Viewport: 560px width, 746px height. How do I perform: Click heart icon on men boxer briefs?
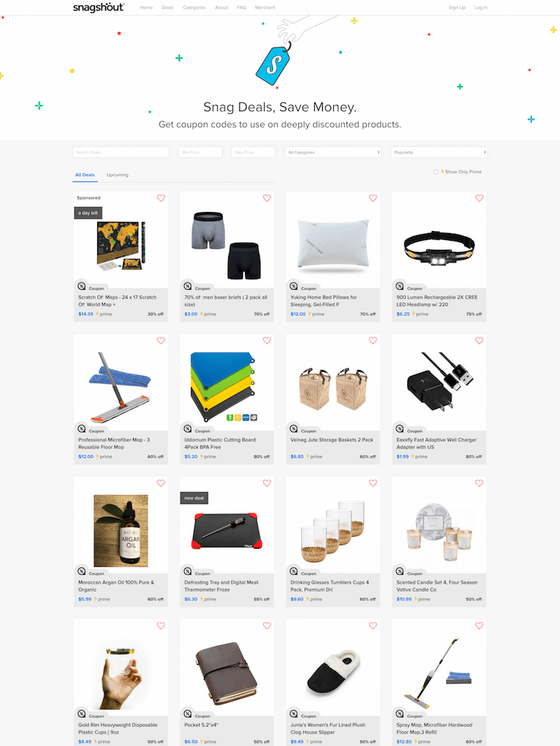267,198
